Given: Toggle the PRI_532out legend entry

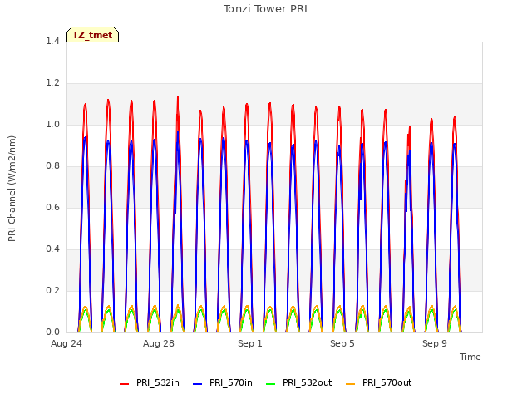Looking at the screenshot, I should click(299, 383).
